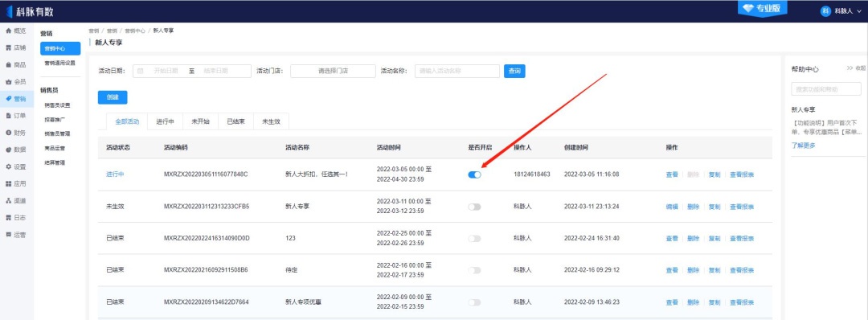Click 复制 in the 待定 row

pyautogui.click(x=714, y=270)
